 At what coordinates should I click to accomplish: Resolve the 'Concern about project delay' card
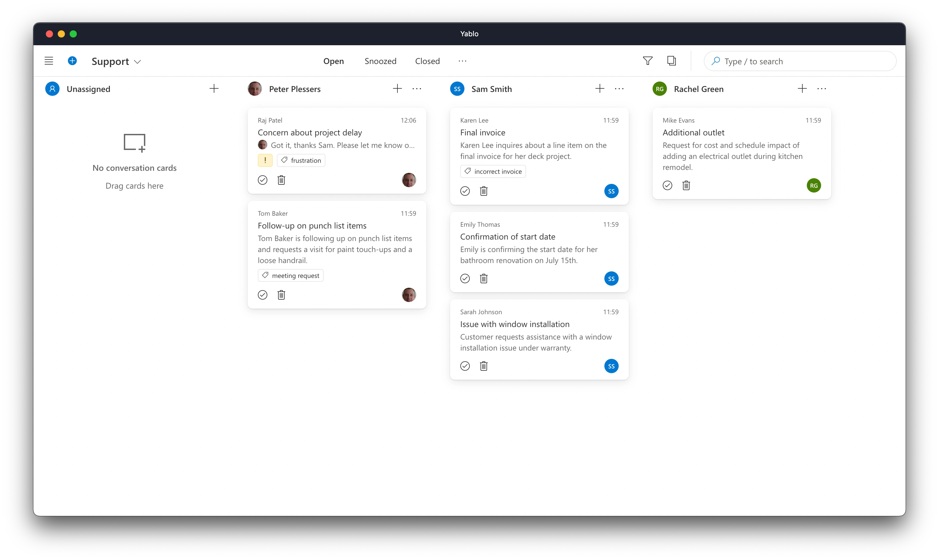click(x=262, y=180)
